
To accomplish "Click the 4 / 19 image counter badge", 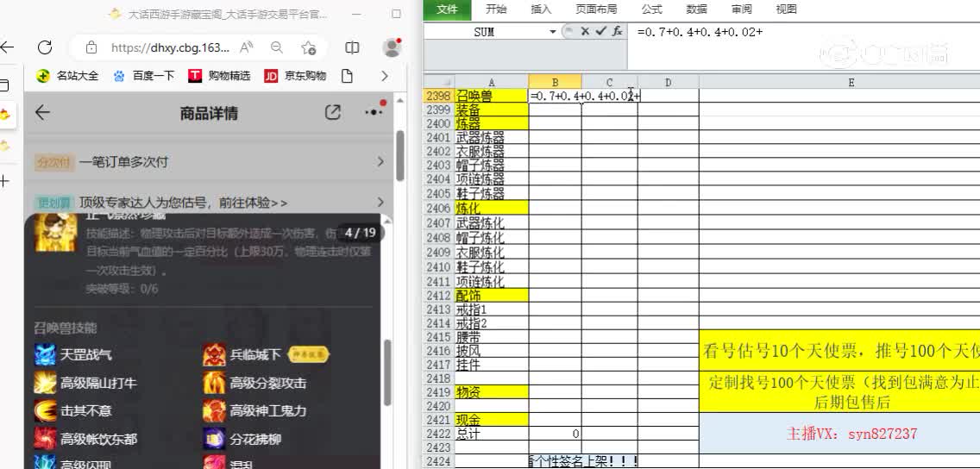I will point(360,233).
